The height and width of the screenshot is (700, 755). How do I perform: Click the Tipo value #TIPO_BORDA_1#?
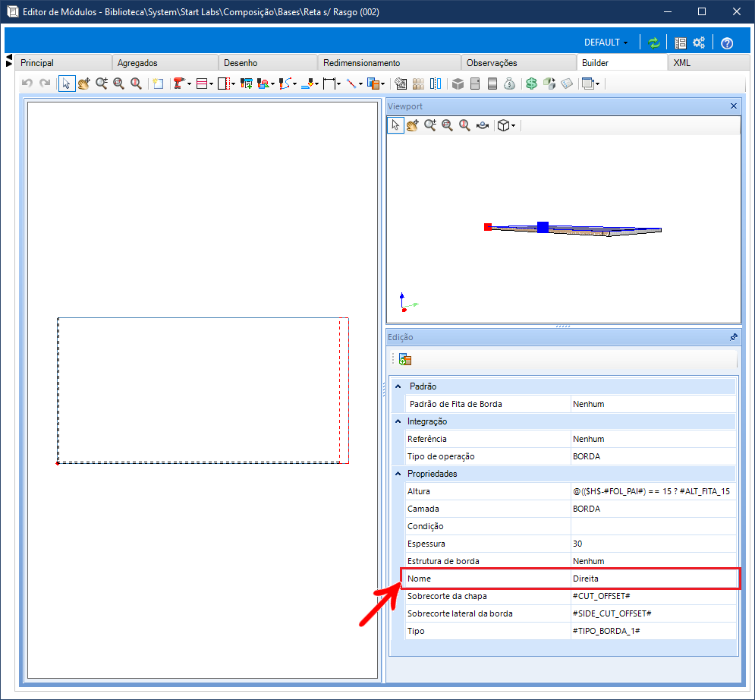point(653,631)
